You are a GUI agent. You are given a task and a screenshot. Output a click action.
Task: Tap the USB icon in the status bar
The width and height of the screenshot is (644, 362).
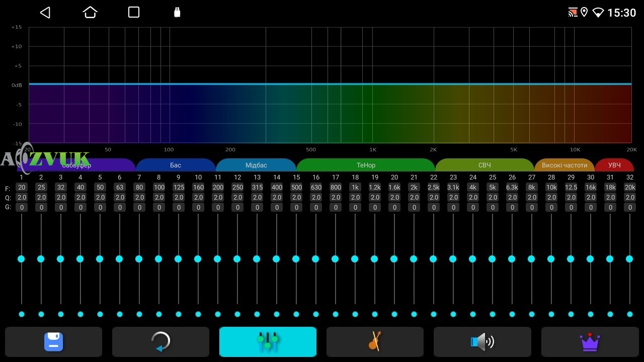177,12
